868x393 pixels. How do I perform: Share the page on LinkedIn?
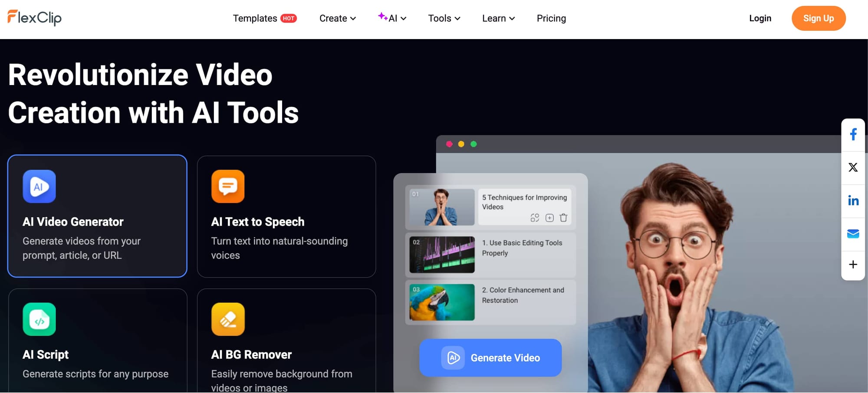point(853,200)
